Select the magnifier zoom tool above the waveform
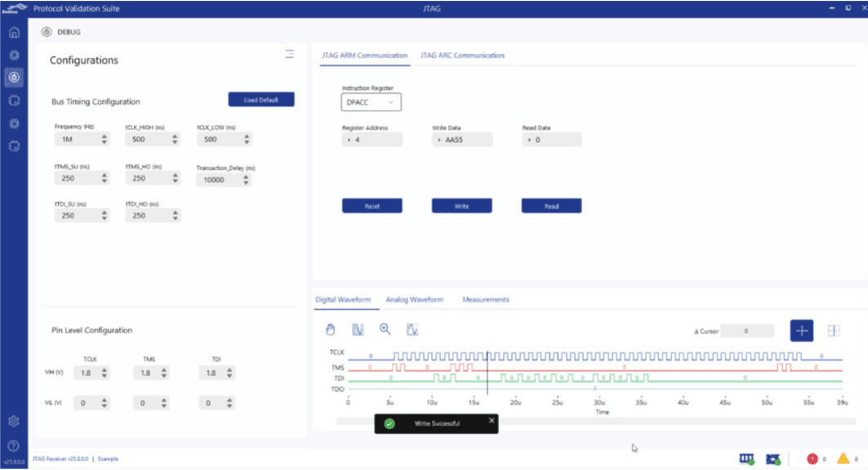Image resolution: width=868 pixels, height=470 pixels. click(x=385, y=329)
